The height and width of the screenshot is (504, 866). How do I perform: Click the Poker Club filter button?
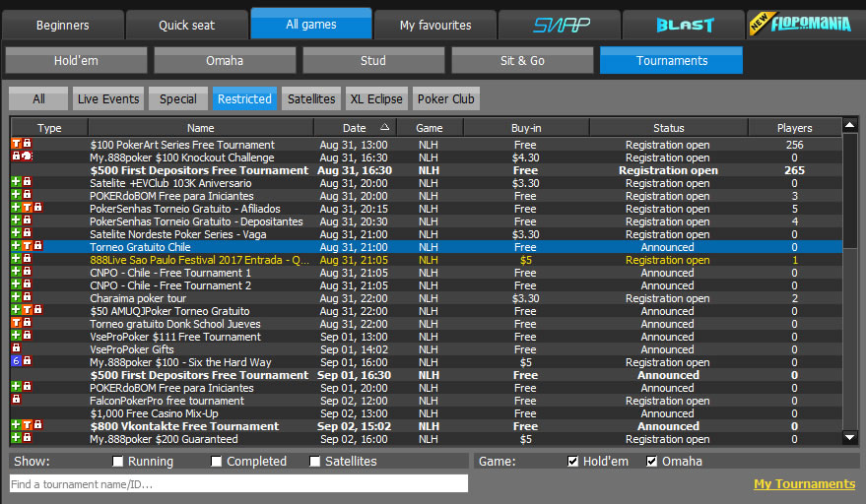445,98
